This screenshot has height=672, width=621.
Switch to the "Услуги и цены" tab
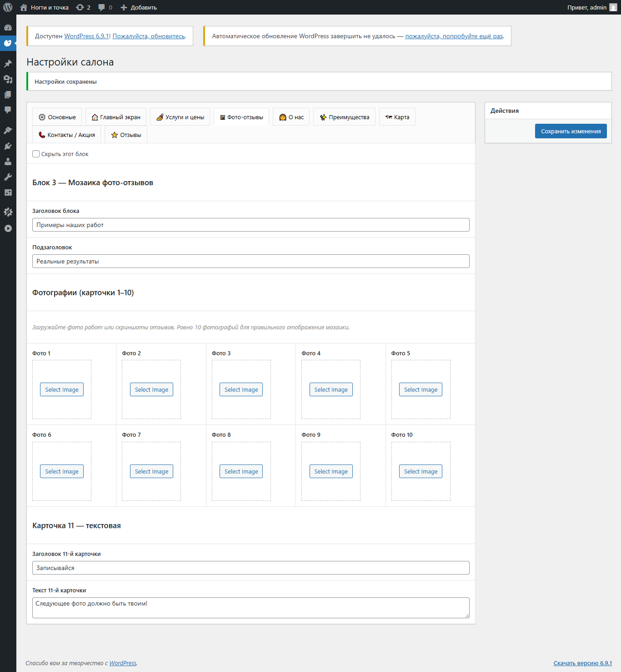pos(180,117)
